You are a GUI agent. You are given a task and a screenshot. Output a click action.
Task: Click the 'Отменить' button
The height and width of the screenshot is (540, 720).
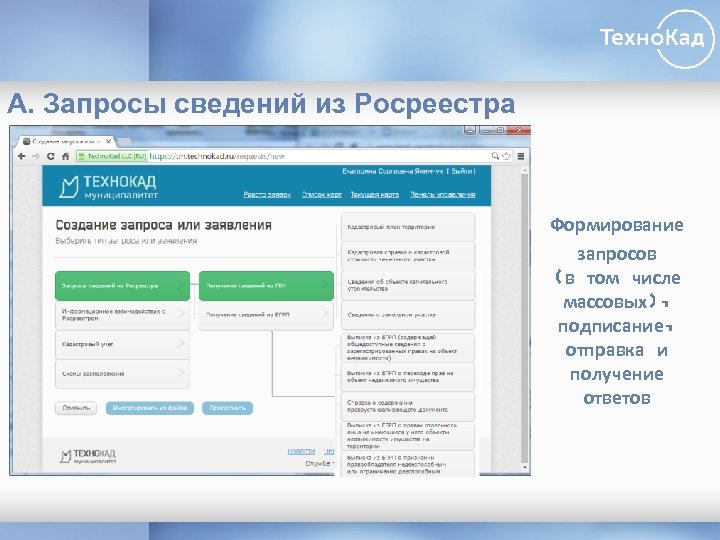tap(76, 408)
